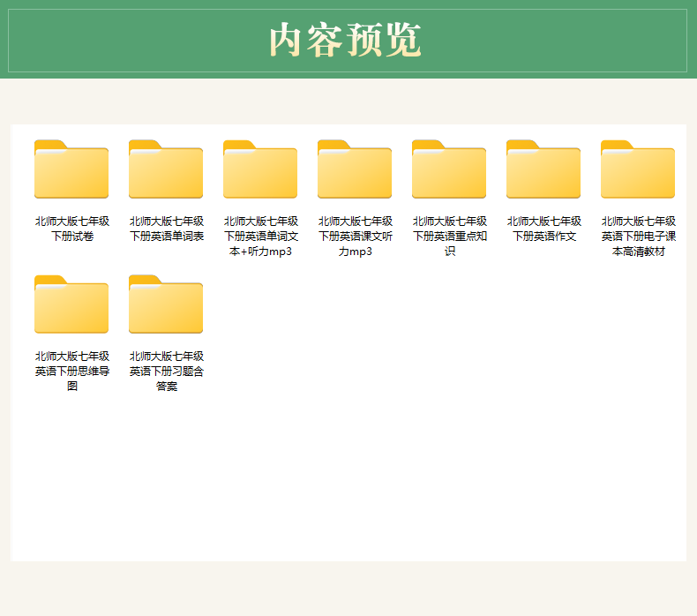This screenshot has height=616, width=697.
Task: Click the 内容预览 header title
Action: coord(345,40)
